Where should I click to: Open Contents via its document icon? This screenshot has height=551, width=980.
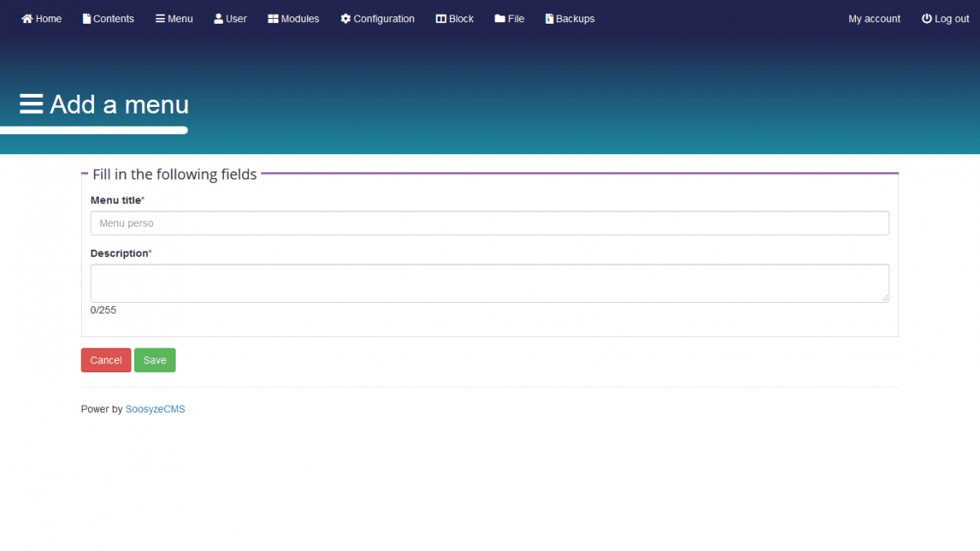87,19
